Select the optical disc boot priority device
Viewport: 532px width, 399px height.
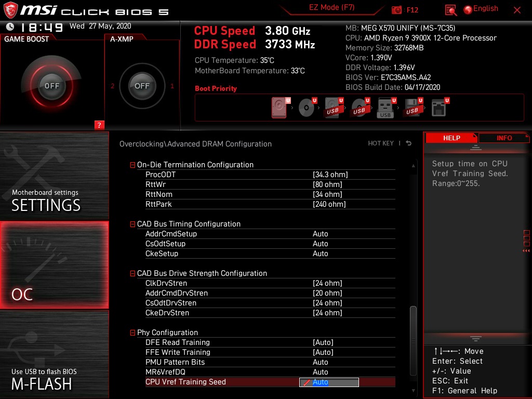[x=307, y=108]
